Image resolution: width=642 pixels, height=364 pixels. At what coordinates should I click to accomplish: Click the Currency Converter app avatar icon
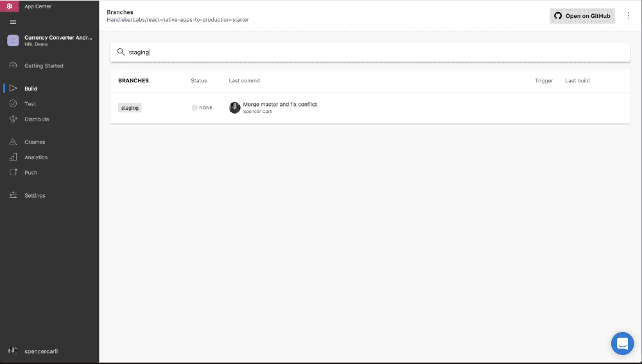(13, 40)
